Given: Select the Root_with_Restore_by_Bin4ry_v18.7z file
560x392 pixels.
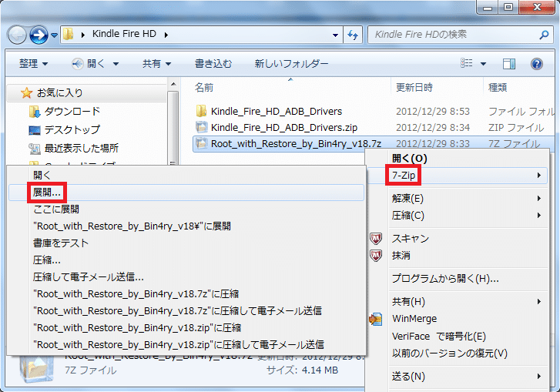Looking at the screenshot, I should 296,143.
